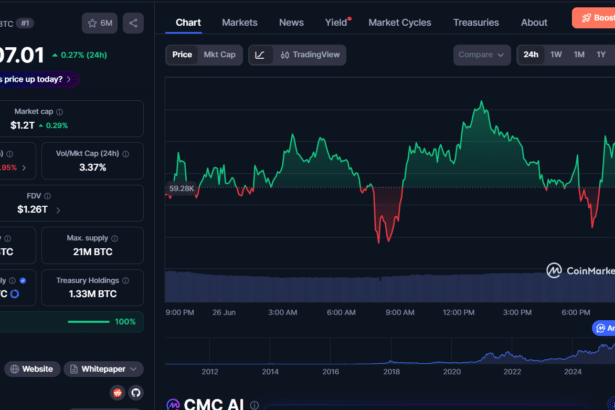Click Treasury Holdings info icon
615x410 pixels.
click(x=126, y=281)
